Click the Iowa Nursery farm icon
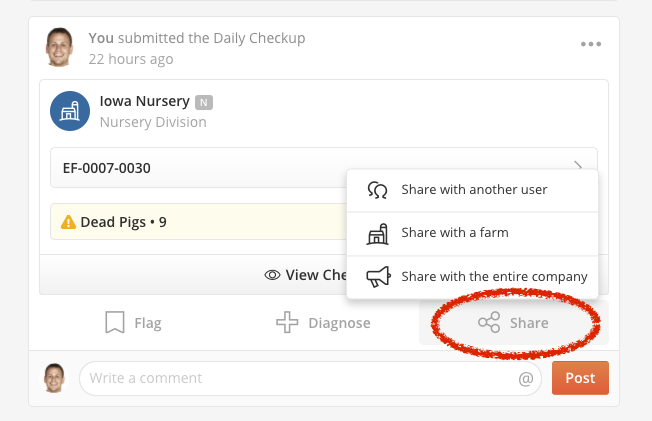The height and width of the screenshot is (421, 652). point(70,111)
